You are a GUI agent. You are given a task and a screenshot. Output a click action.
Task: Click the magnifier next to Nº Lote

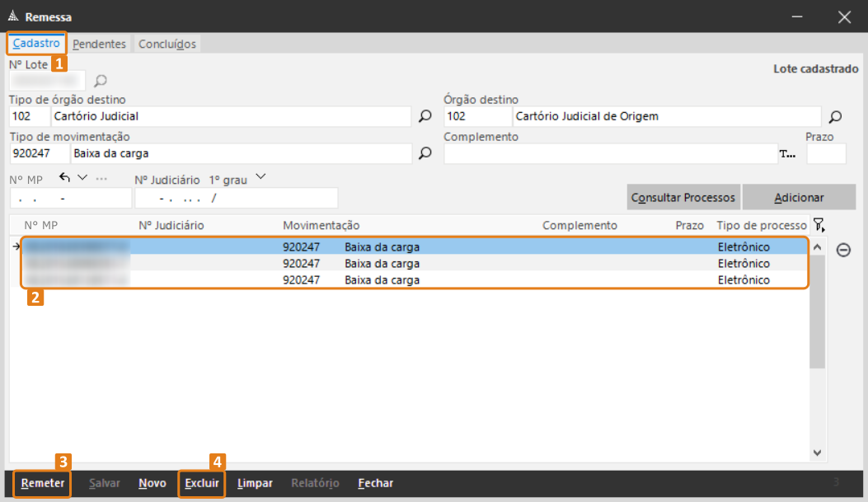coord(101,81)
